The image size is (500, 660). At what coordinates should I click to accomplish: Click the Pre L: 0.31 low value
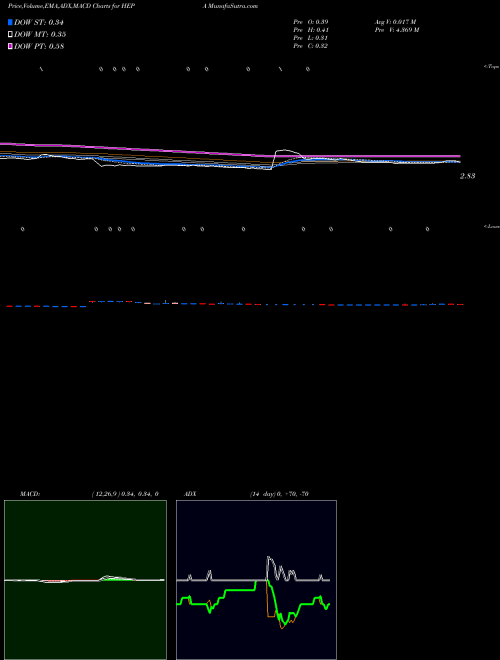(311, 38)
